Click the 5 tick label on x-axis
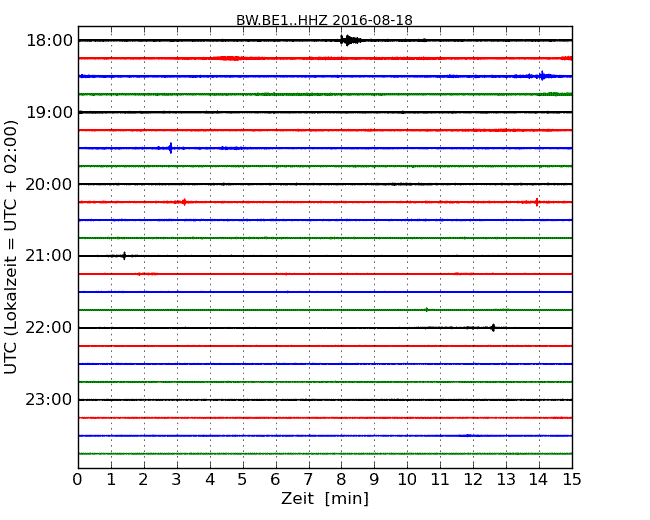This screenshot has width=650, height=520. [243, 480]
